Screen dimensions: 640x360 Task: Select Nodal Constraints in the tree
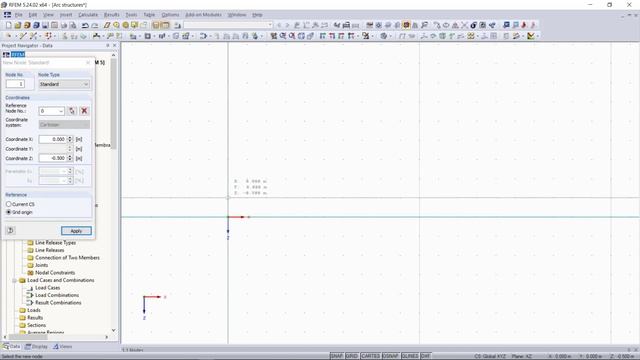click(55, 273)
